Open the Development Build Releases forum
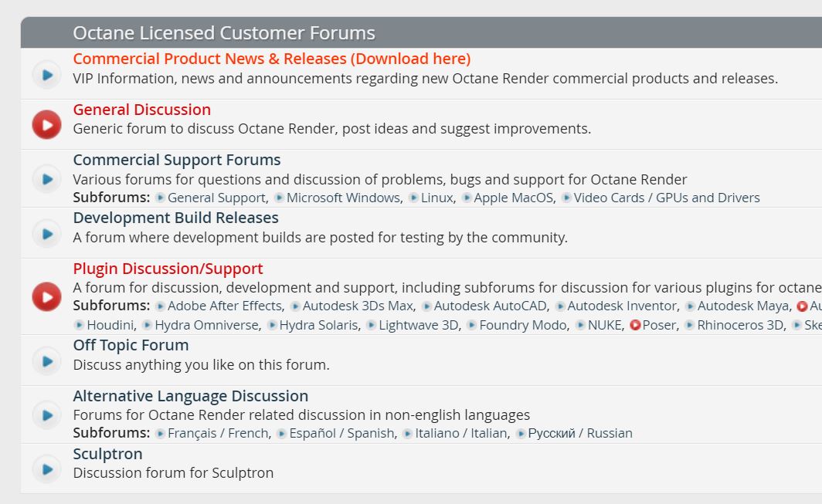822x504 pixels. tap(175, 218)
